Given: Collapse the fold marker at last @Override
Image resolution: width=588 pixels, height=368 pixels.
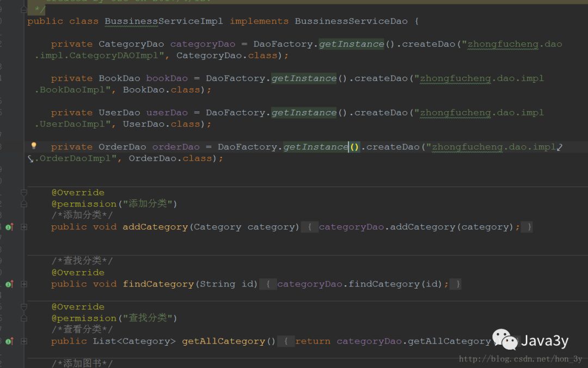Looking at the screenshot, I should click(x=23, y=307).
